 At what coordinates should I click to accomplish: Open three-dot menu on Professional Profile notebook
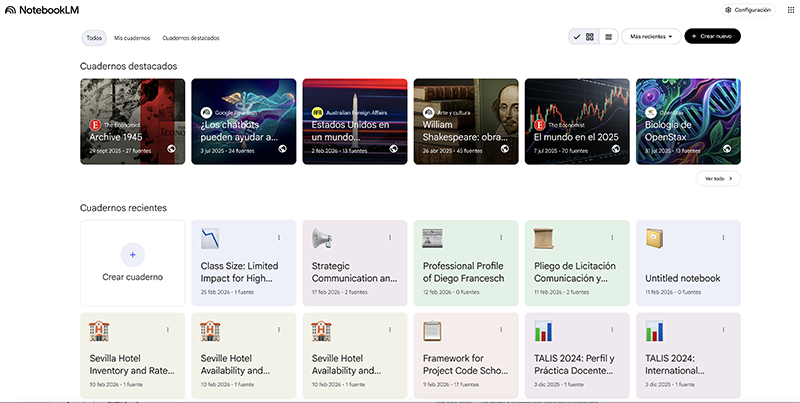[501, 237]
